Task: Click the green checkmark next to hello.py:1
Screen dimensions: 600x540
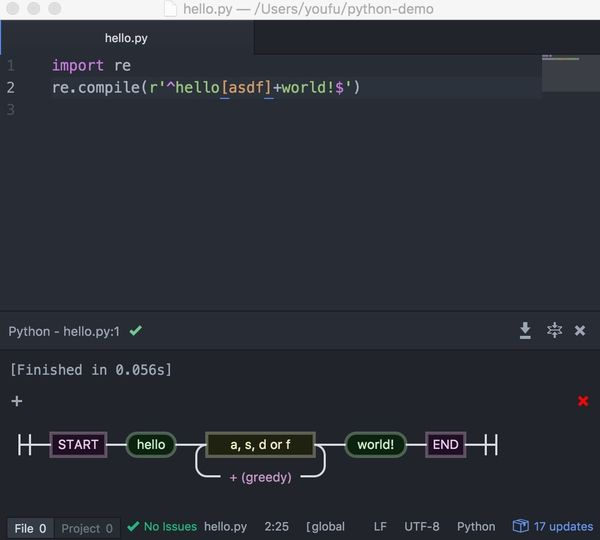Action: (x=135, y=330)
